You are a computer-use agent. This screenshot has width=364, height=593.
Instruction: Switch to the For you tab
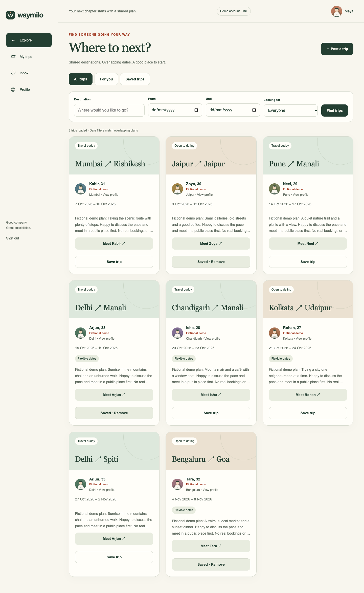point(106,79)
